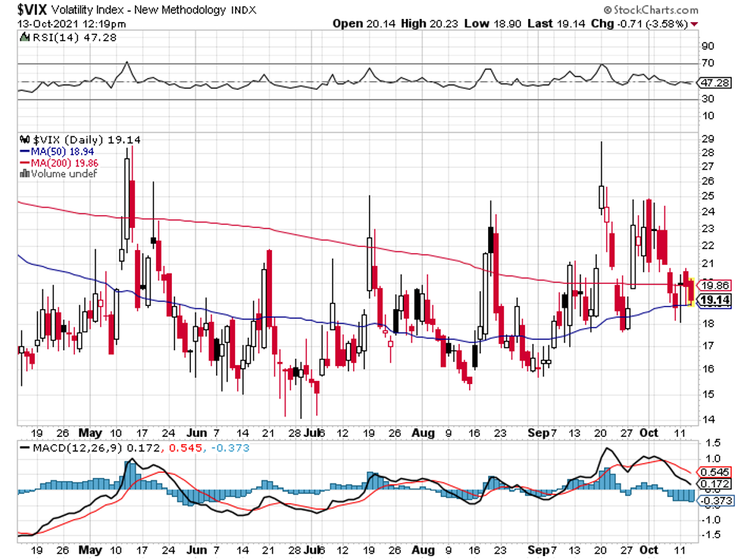Viewport: 738px width, 560px height.
Task: Click the red 0.545 signal value in MACD legend
Action: point(185,448)
